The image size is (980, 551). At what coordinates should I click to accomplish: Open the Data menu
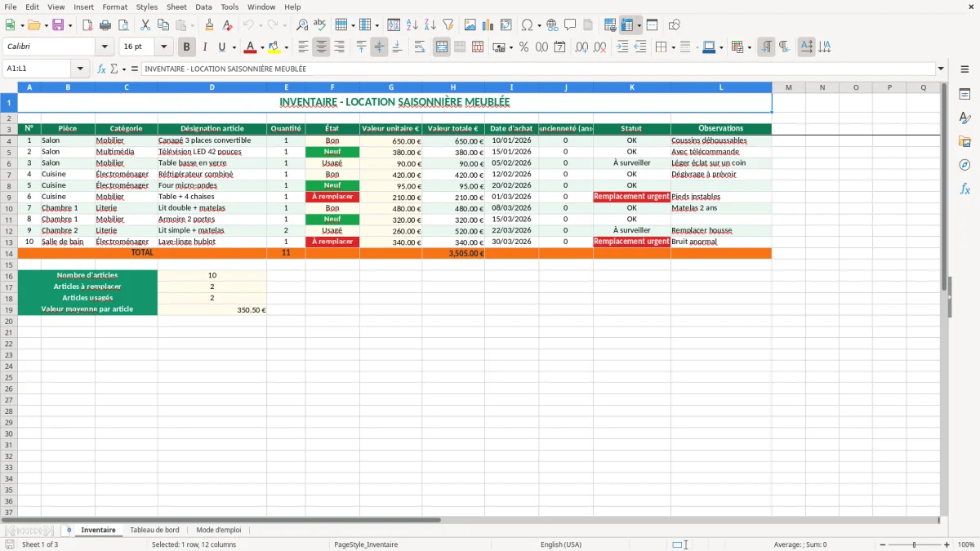203,7
